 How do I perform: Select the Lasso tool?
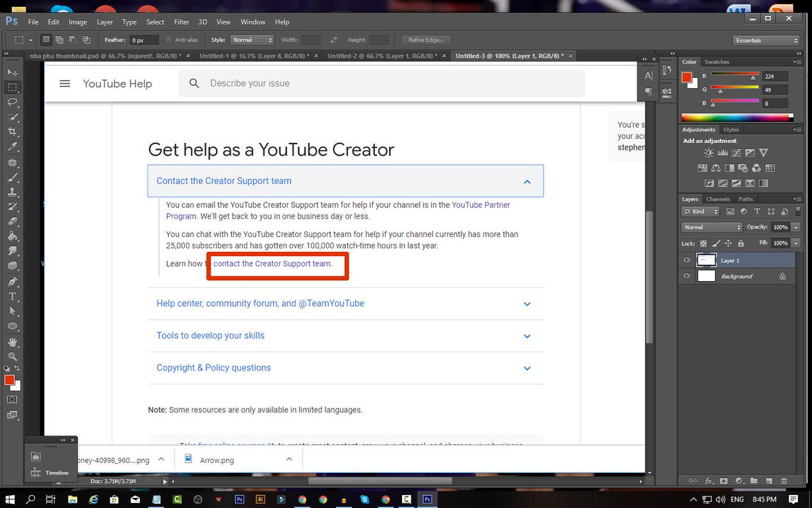tap(12, 102)
